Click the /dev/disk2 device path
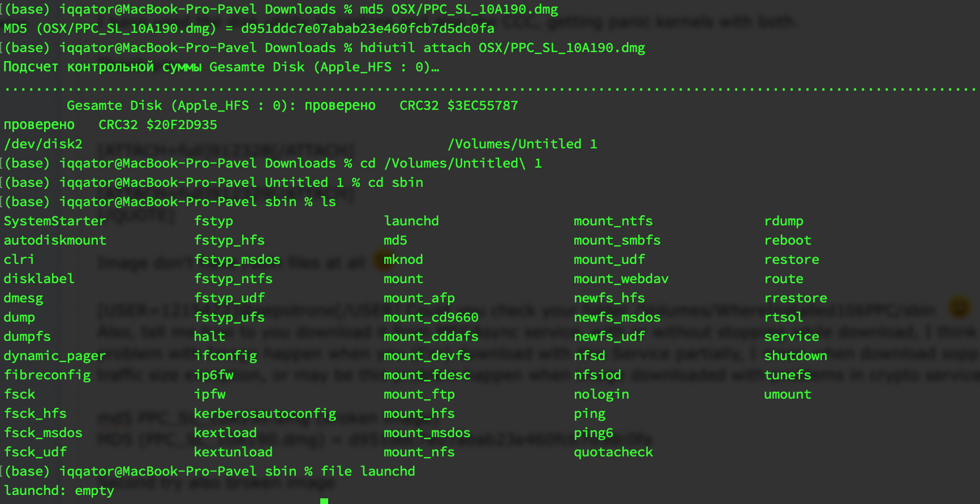This screenshot has width=980, height=504. [x=43, y=144]
